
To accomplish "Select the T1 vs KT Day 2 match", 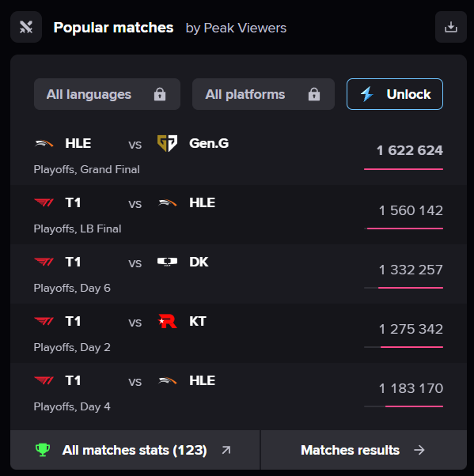I will (238, 334).
